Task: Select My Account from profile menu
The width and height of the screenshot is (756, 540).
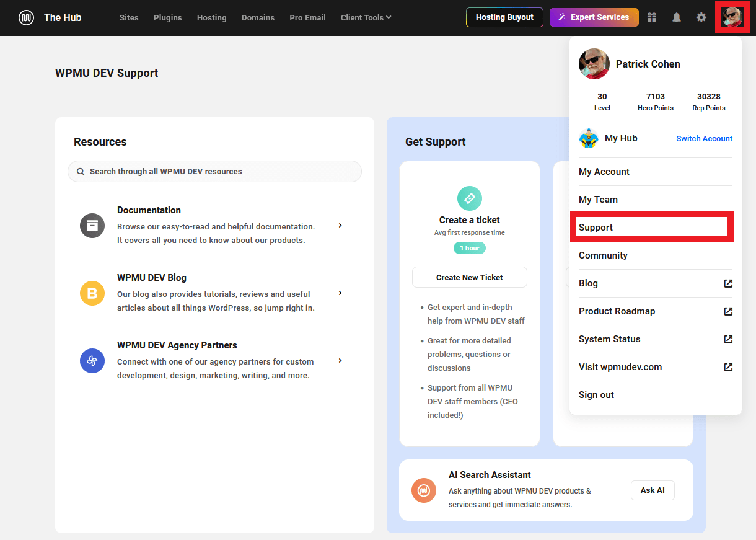Action: pyautogui.click(x=656, y=172)
